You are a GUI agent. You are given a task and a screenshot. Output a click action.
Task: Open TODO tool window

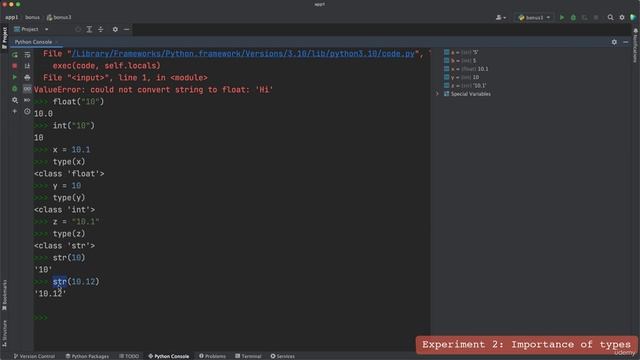click(129, 356)
